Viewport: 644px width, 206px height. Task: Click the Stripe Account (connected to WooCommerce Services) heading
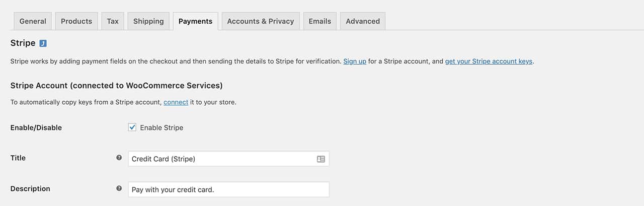click(x=117, y=86)
